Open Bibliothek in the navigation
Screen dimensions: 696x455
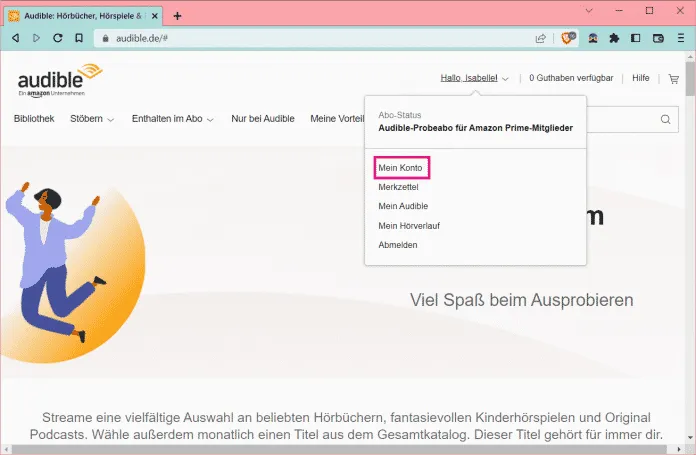[x=34, y=119]
